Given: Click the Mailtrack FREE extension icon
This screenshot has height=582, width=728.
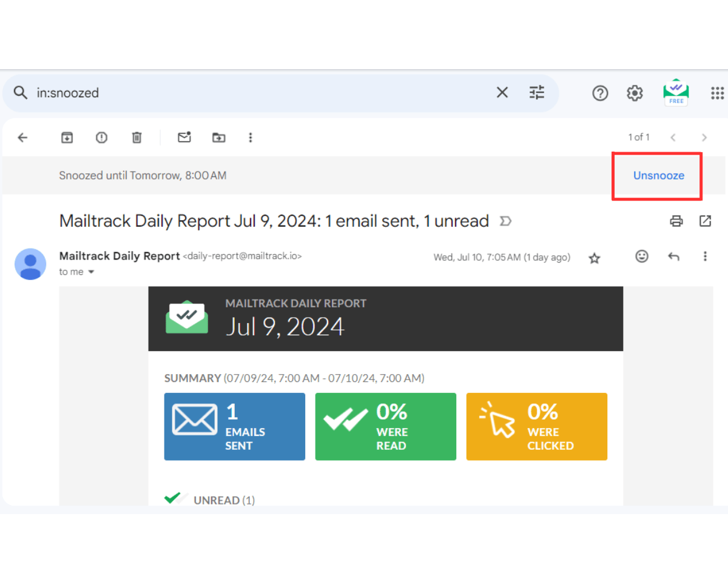Looking at the screenshot, I should click(676, 92).
